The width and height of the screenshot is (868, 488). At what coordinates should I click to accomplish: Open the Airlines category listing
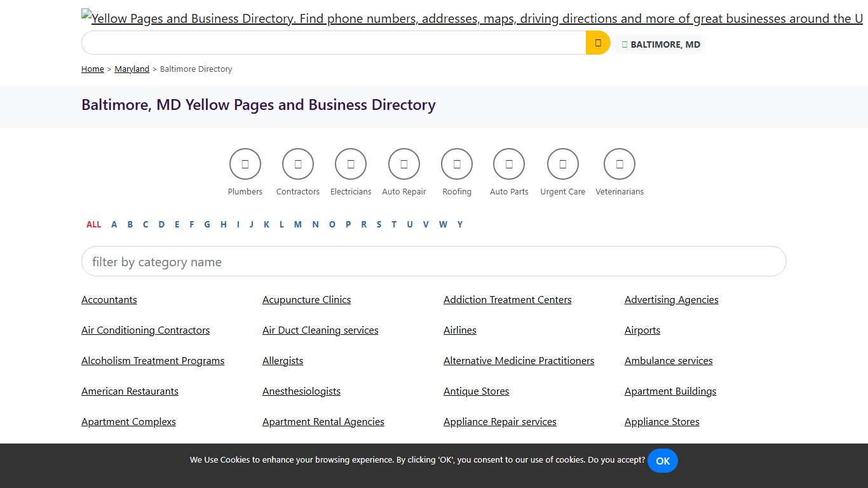tap(459, 330)
